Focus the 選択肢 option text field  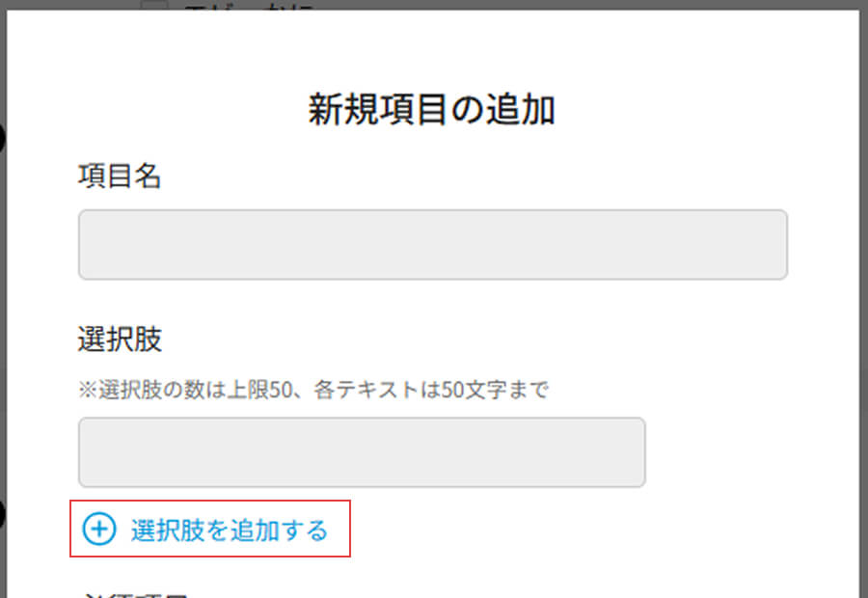(x=362, y=452)
